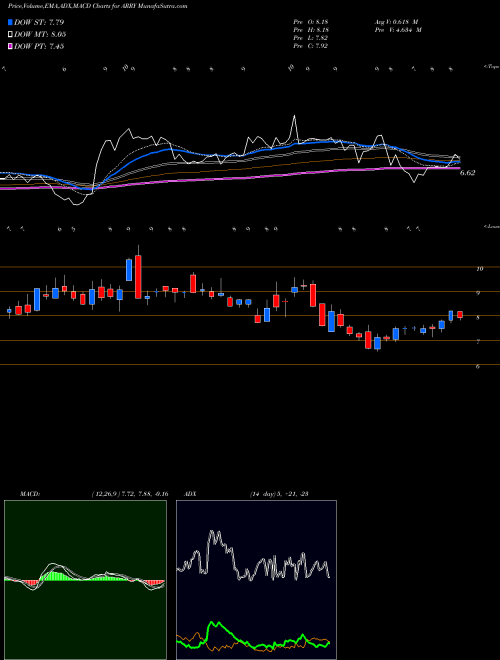
Task: Open the green MACD histogram panel
Action: click(85, 580)
